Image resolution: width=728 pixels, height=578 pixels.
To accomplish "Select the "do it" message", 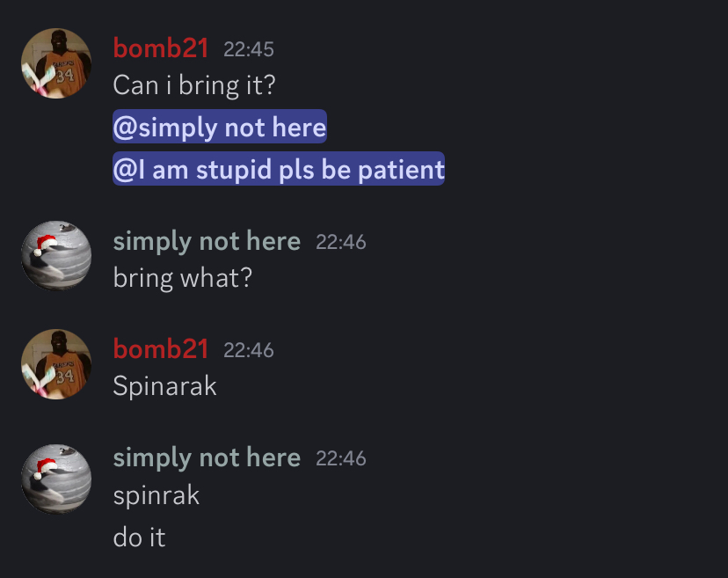I will pyautogui.click(x=139, y=538).
